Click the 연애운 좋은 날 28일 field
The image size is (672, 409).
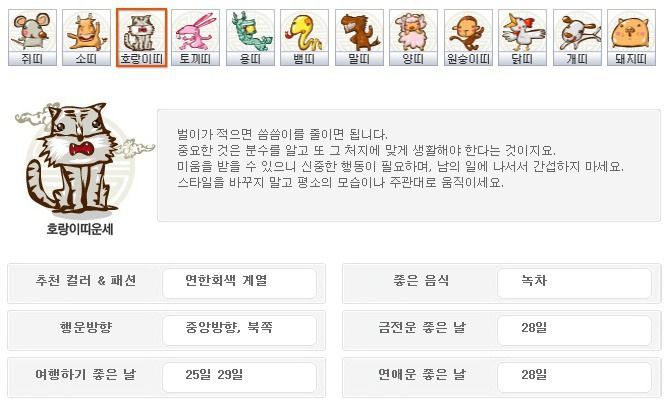[x=574, y=377]
